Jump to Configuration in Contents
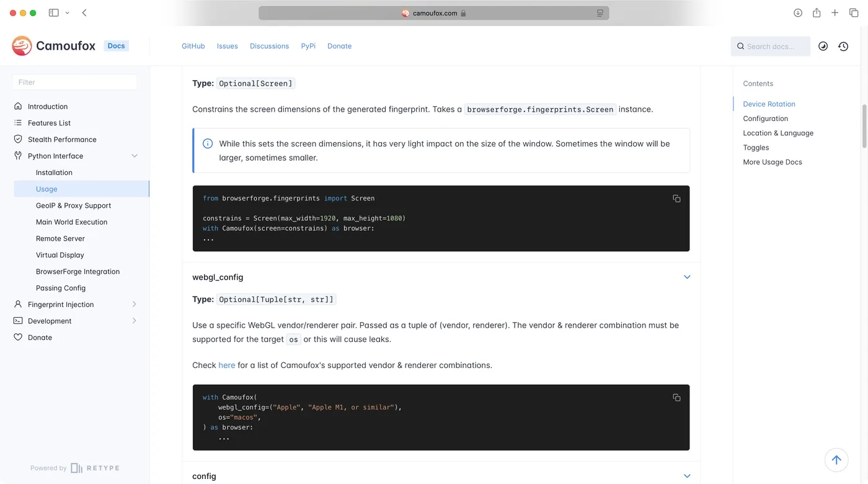868x484 pixels. point(765,119)
